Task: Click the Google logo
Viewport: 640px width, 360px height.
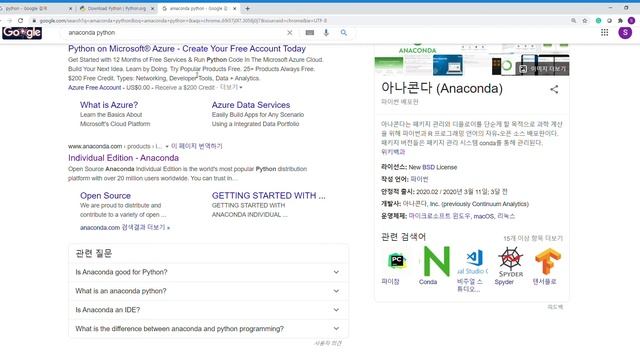Action: [22, 33]
